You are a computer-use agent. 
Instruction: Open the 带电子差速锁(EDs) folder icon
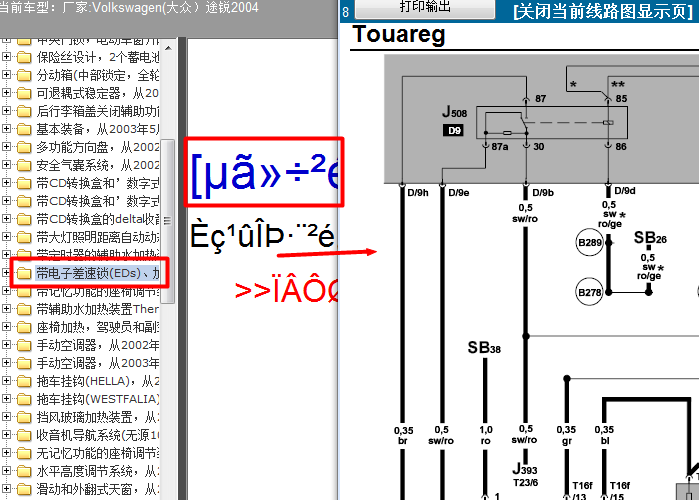(24, 273)
